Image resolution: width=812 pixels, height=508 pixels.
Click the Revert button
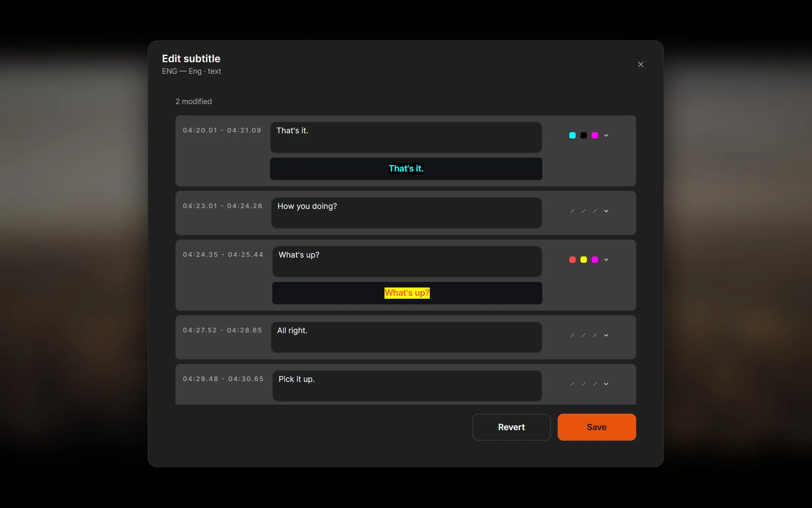[x=511, y=427]
